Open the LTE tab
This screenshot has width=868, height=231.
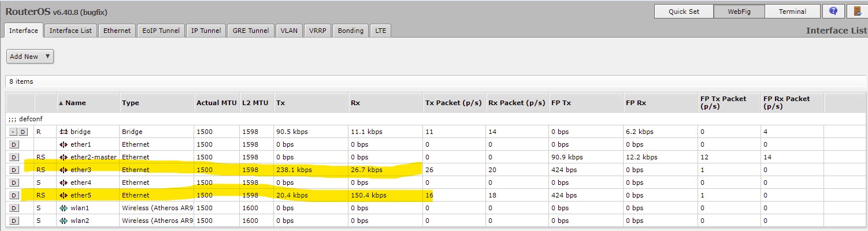[380, 31]
